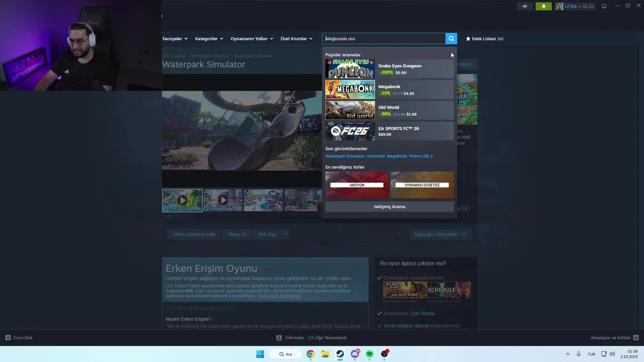The width and height of the screenshot is (644, 362).
Task: Click the Lil Ero profile avatar
Action: tap(559, 6)
